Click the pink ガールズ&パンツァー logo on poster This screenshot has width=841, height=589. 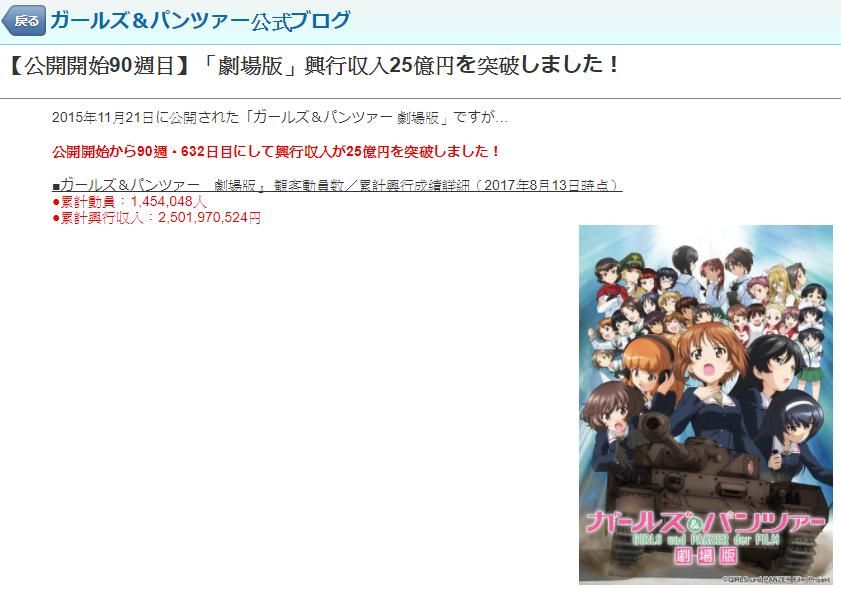point(705,522)
